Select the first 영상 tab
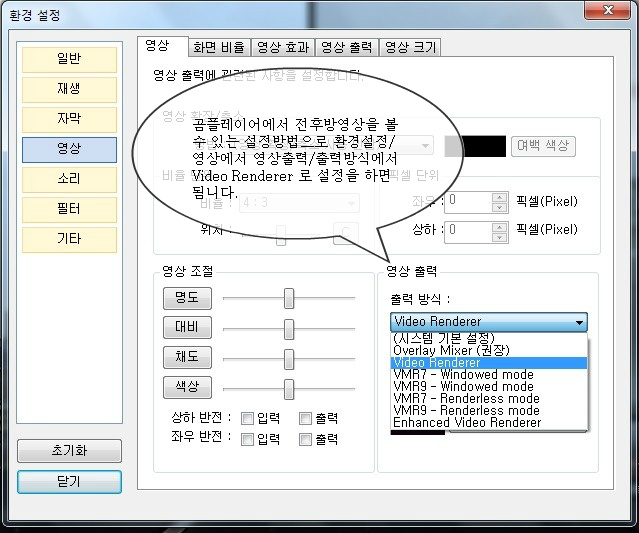The width and height of the screenshot is (639, 533). pyautogui.click(x=162, y=46)
